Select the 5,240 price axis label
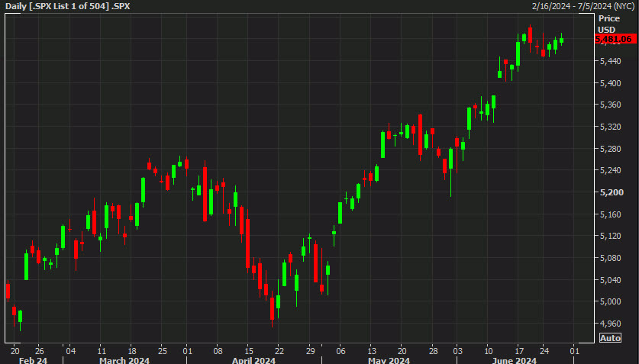 tap(611, 170)
